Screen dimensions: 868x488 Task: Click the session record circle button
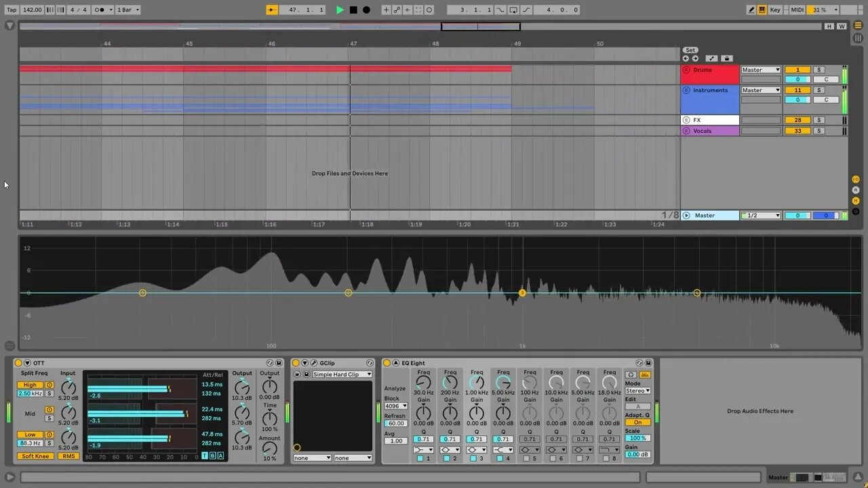[x=429, y=9]
